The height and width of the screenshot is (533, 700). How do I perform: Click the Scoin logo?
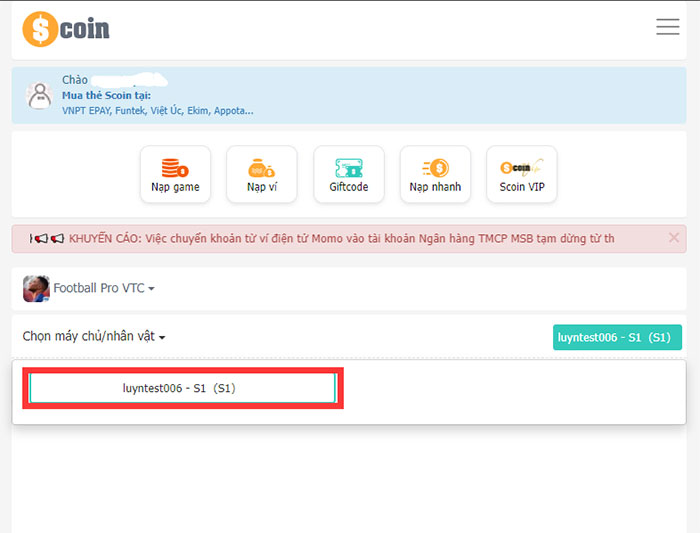click(66, 28)
